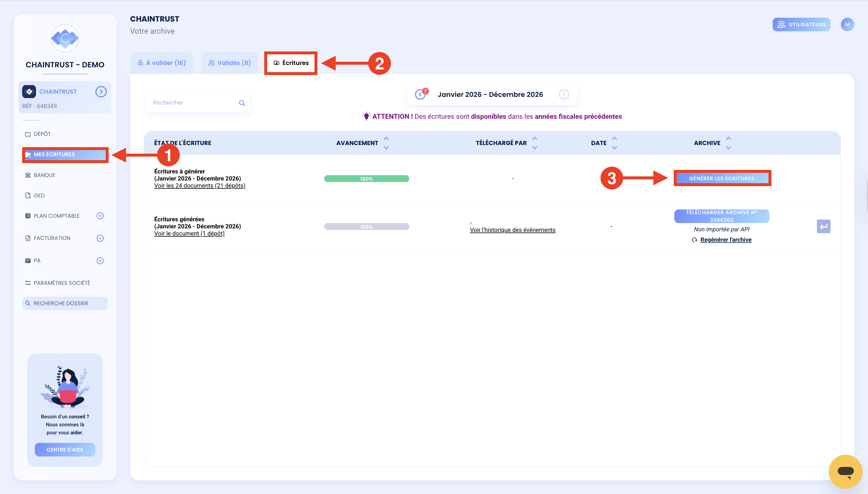Go to previous fiscal year arrow
This screenshot has width=868, height=494.
pos(420,94)
